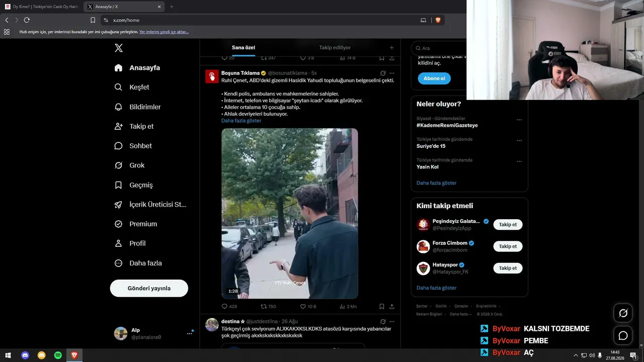
Task: Switch to Sana özel tab
Action: tap(244, 48)
